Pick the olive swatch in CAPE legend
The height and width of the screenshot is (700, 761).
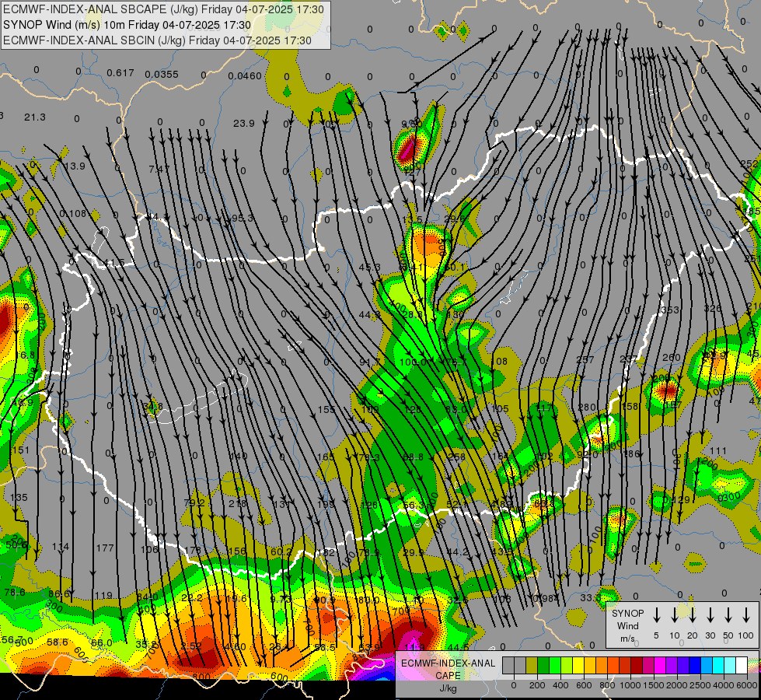532,665
